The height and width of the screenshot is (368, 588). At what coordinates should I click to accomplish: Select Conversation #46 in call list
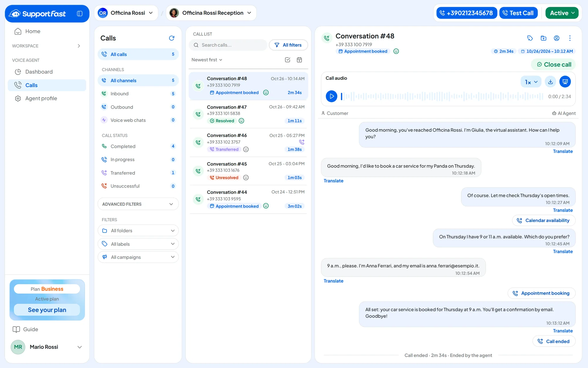click(x=248, y=142)
